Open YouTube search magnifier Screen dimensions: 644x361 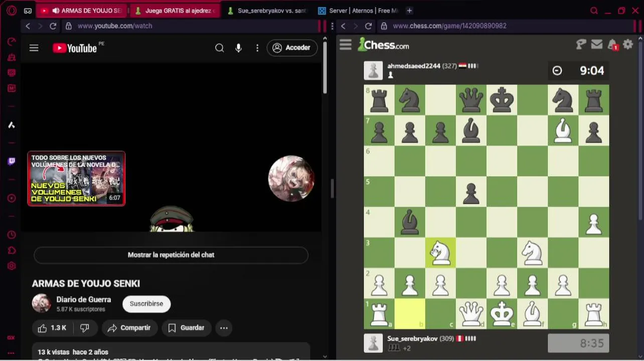[x=219, y=48]
